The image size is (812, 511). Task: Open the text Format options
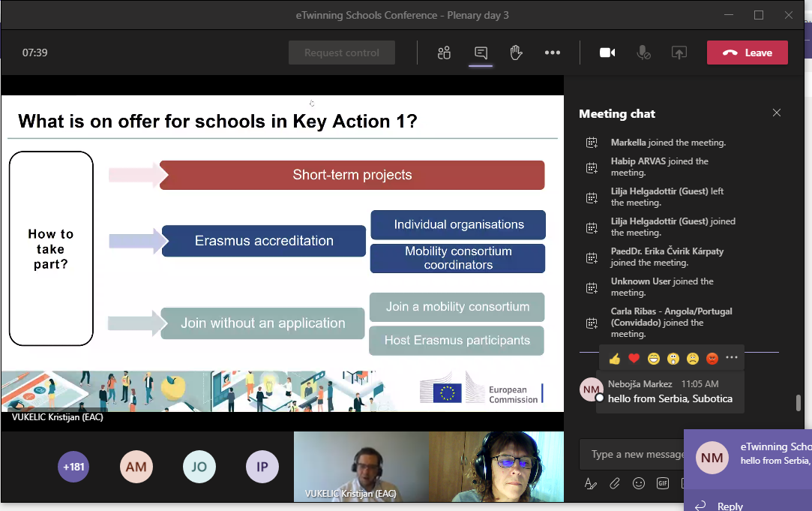591,483
